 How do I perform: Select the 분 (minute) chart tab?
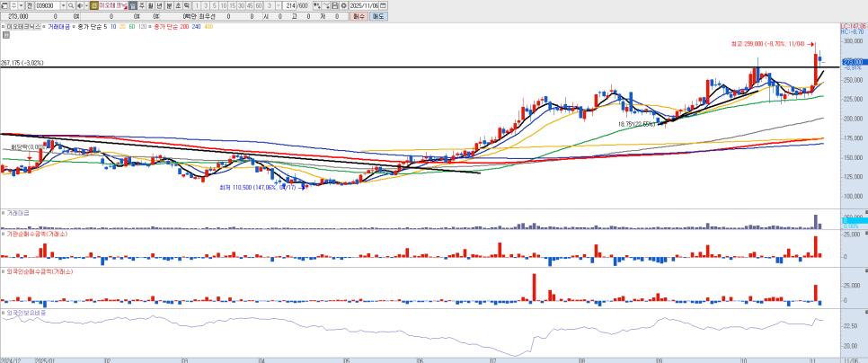(169, 5)
